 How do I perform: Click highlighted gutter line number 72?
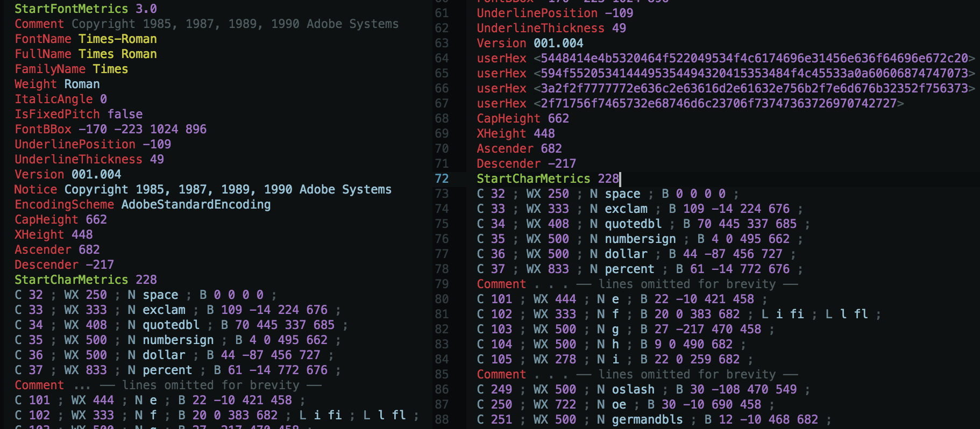coord(442,178)
